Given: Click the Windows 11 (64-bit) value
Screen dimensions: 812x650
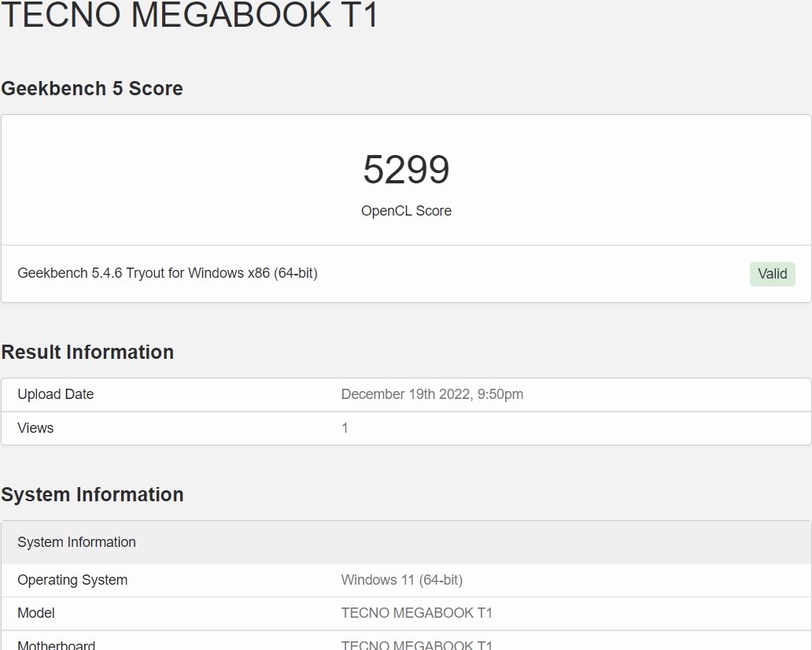Looking at the screenshot, I should 402,580.
